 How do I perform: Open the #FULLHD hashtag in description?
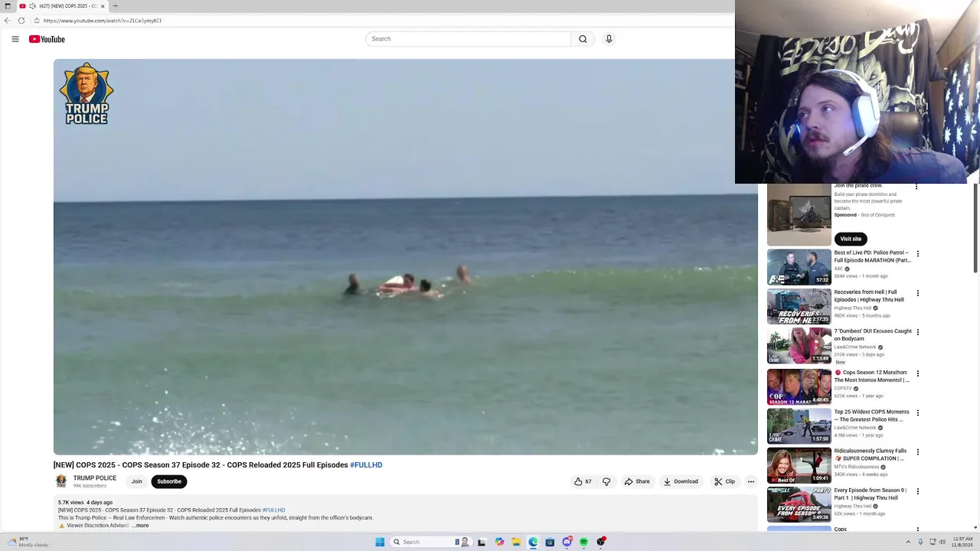(273, 510)
